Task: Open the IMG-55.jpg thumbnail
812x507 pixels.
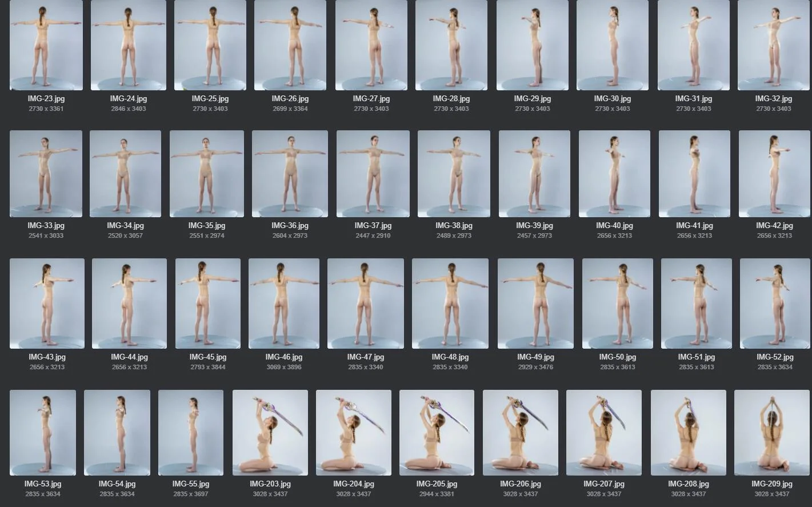Action: point(191,433)
